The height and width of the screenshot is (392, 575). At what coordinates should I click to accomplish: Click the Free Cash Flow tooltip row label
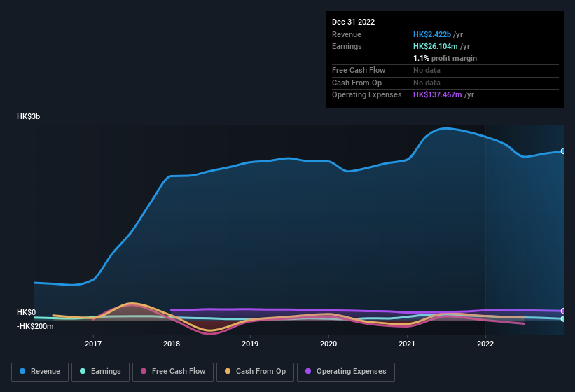point(359,70)
